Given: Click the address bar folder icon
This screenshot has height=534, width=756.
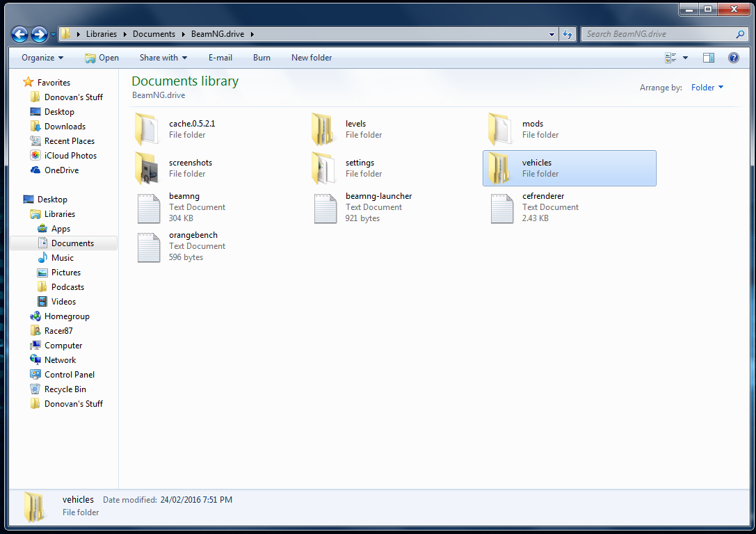Looking at the screenshot, I should [x=66, y=34].
